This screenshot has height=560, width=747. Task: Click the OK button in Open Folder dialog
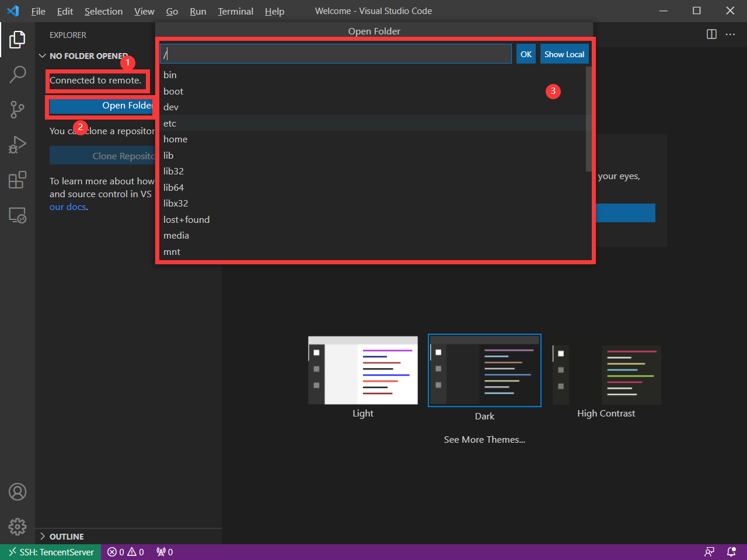point(526,54)
